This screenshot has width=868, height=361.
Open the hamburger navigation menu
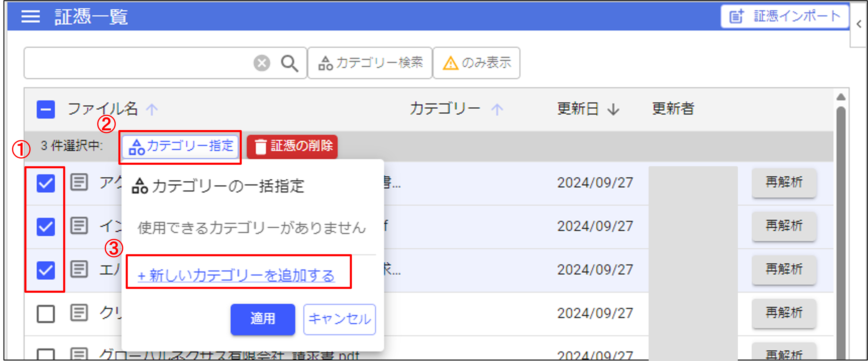click(30, 16)
